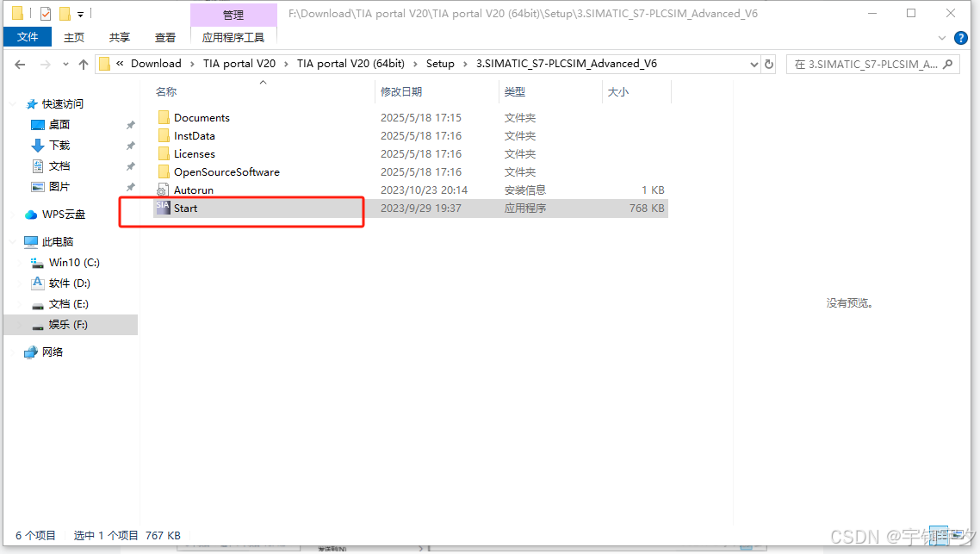
Task: Sort by the 类型 column header
Action: click(515, 92)
